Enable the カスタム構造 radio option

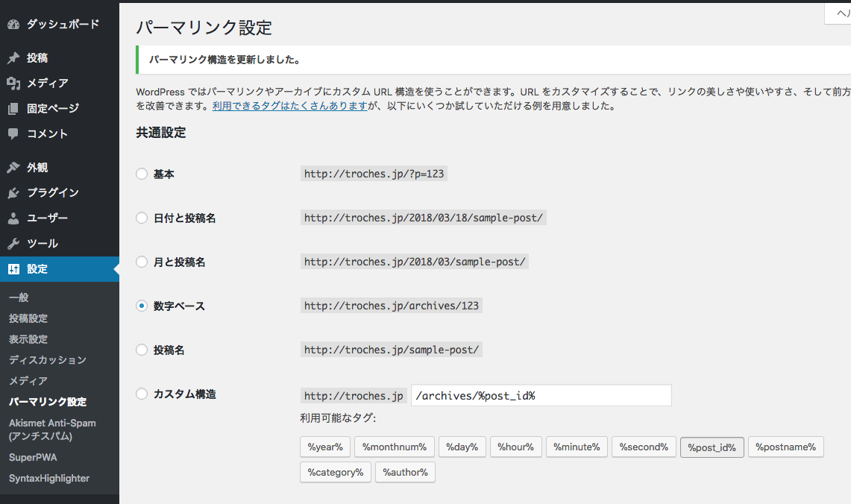click(142, 394)
